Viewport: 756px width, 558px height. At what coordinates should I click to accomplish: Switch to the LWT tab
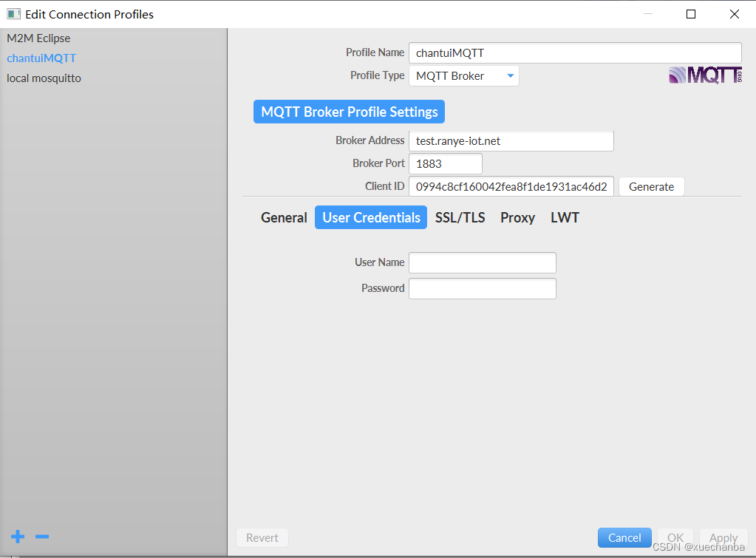click(x=565, y=217)
